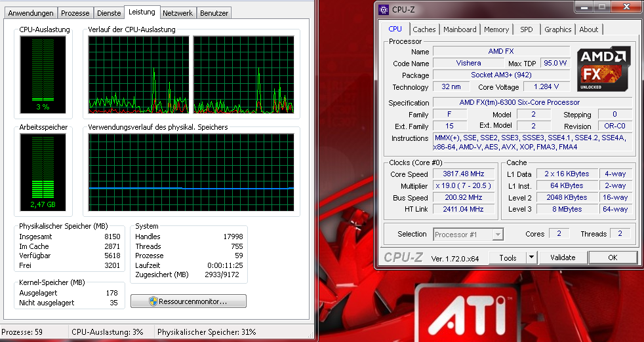Close the CPU-Z window

click(x=626, y=7)
